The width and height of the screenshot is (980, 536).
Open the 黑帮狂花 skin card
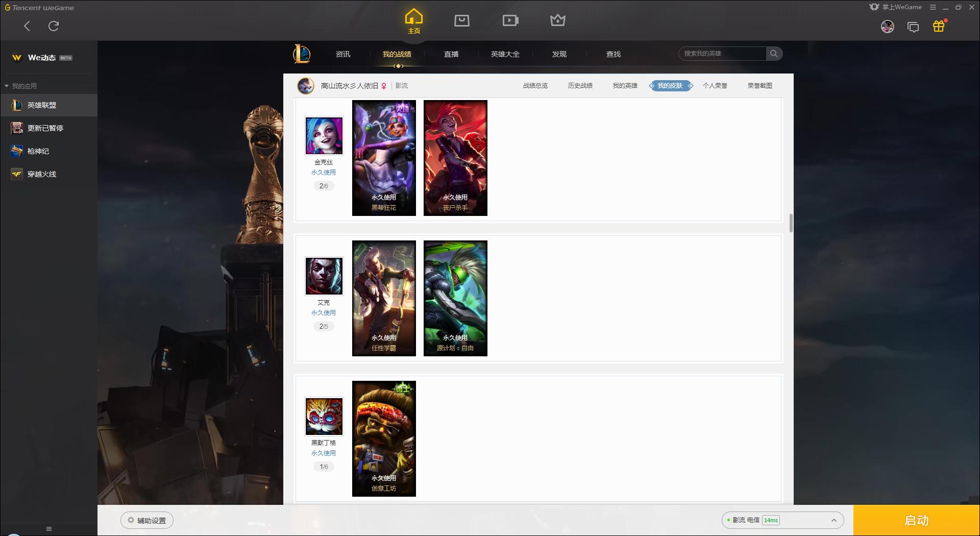(384, 158)
